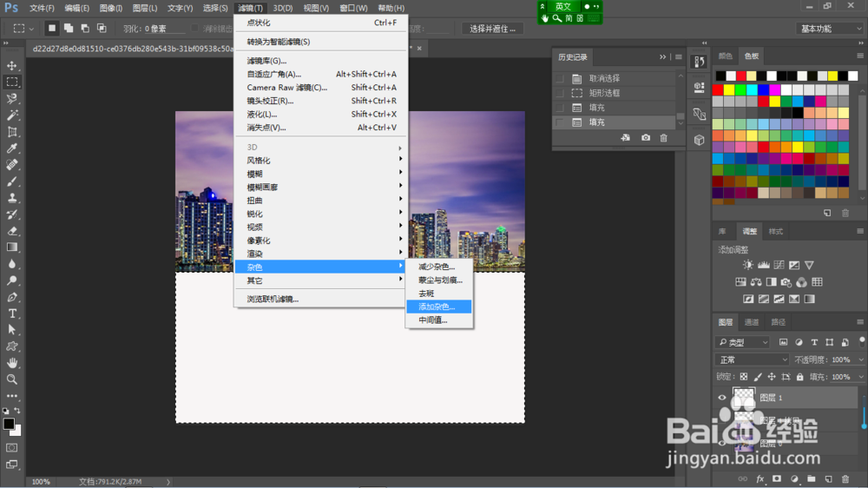Toggle visibility of 图层 1
The height and width of the screenshot is (488, 868).
point(722,398)
